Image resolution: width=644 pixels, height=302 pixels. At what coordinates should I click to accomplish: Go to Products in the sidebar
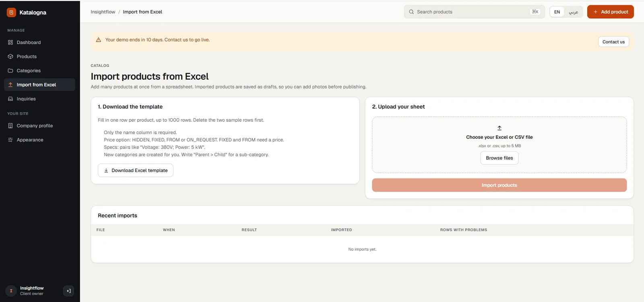point(39,56)
